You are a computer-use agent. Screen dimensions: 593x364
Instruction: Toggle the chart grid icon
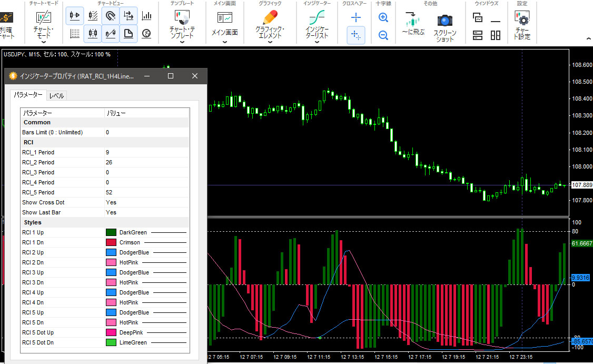point(75,34)
